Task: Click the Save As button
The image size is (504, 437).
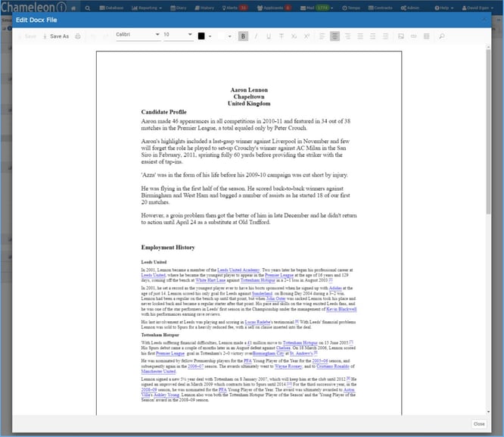Action: click(56, 36)
